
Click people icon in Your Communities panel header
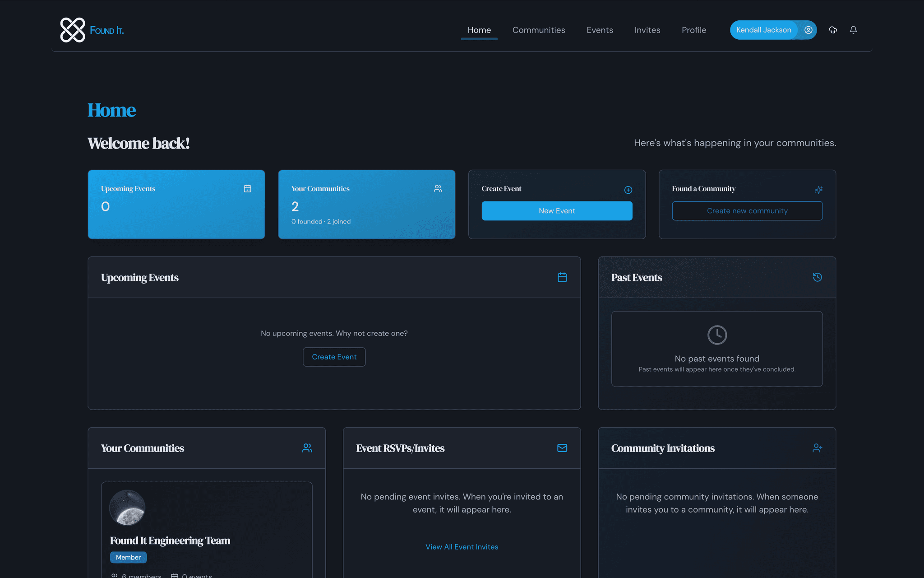[x=307, y=448]
